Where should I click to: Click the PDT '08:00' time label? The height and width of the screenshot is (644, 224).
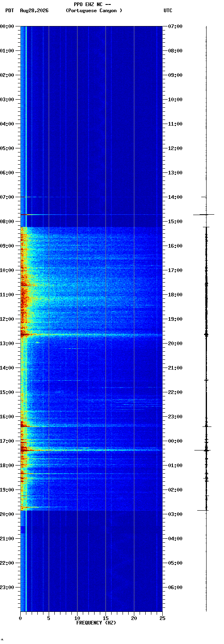click(7, 222)
